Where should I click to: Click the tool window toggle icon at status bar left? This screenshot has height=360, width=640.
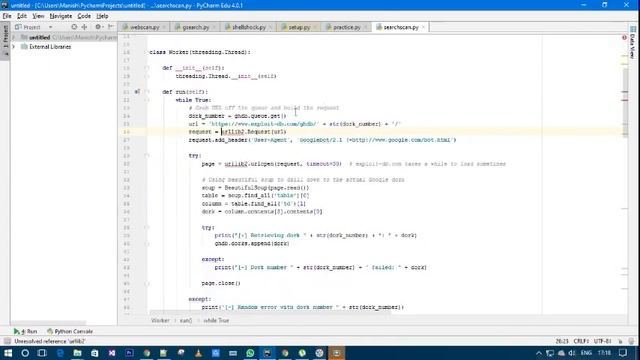point(7,341)
